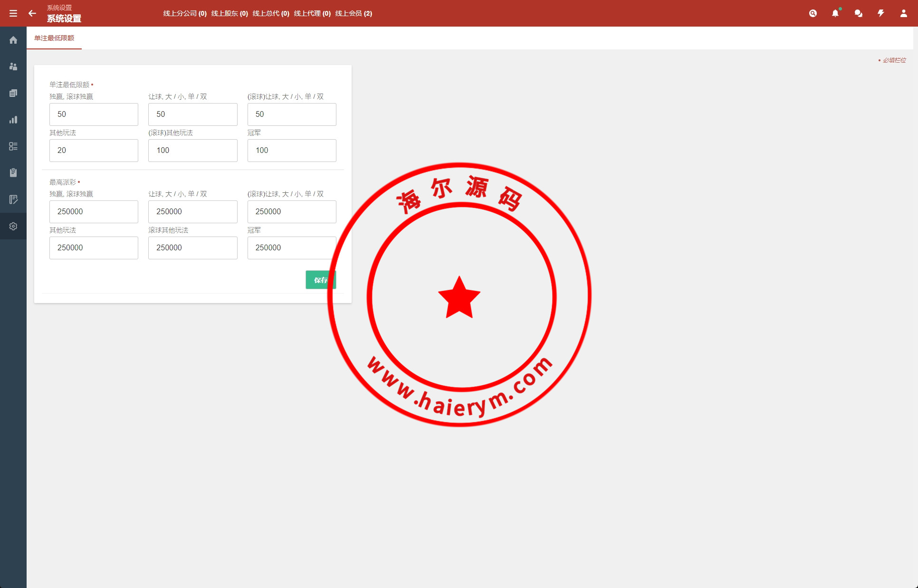Open the users icon in sidebar
The width and height of the screenshot is (918, 588).
pyautogui.click(x=13, y=66)
